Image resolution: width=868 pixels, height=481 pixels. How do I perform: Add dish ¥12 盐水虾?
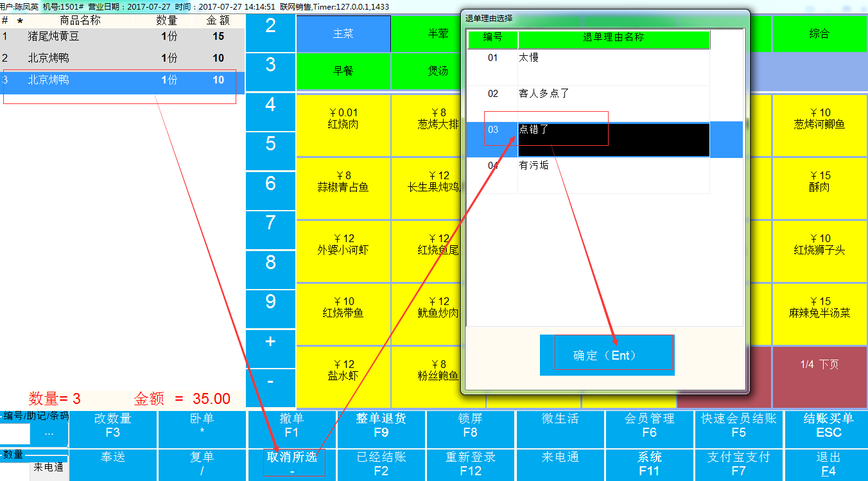click(x=343, y=377)
